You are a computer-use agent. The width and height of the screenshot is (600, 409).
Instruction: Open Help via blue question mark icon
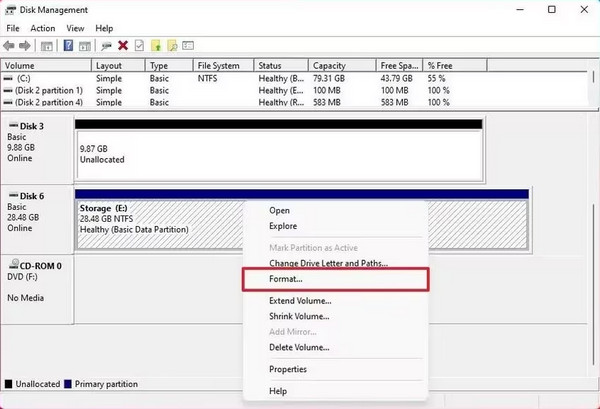tap(68, 46)
